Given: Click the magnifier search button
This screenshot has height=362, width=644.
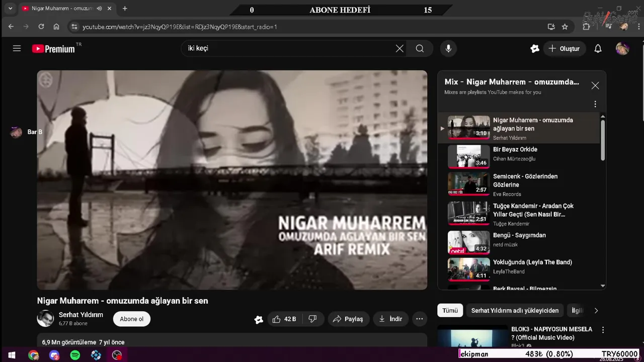Looking at the screenshot, I should [420, 49].
